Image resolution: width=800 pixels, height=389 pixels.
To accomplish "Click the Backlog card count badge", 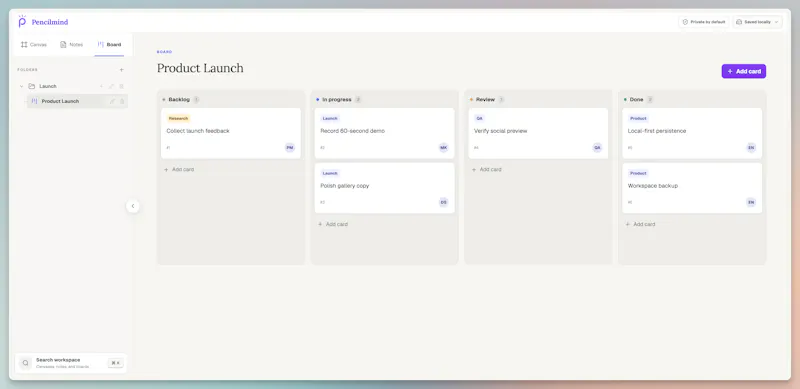I will point(196,100).
